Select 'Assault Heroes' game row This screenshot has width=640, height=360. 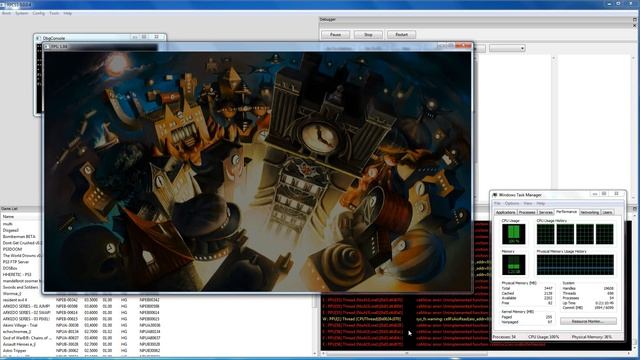82,344
